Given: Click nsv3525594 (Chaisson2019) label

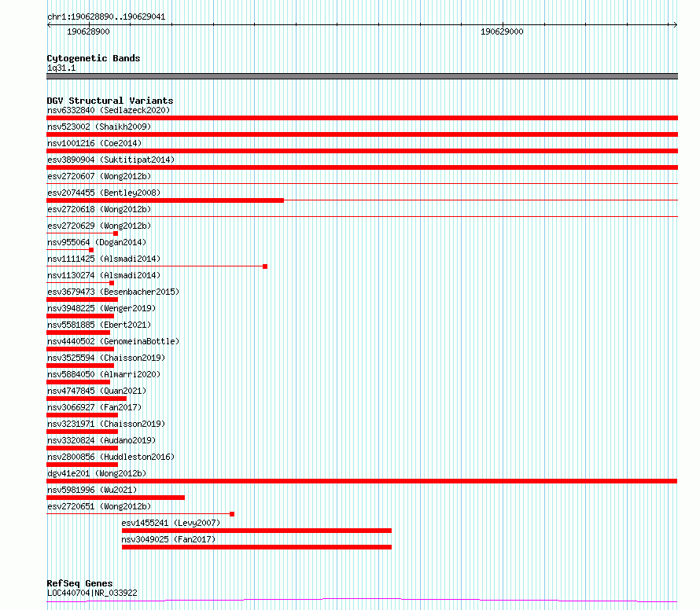Looking at the screenshot, I should 106,358.
